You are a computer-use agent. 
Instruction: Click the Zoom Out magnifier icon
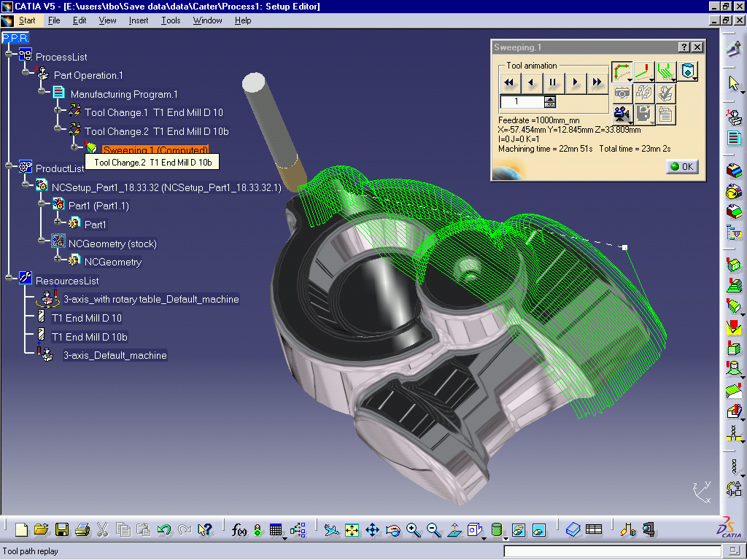[x=433, y=529]
